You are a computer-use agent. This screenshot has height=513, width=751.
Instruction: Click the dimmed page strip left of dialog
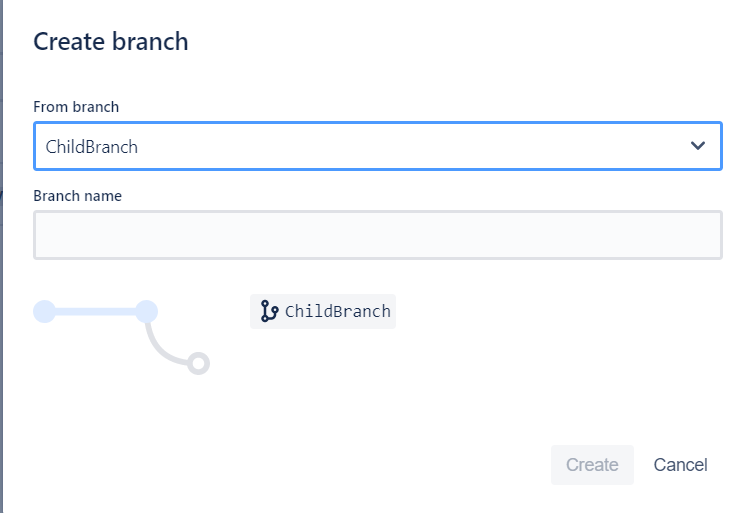tap(1, 256)
